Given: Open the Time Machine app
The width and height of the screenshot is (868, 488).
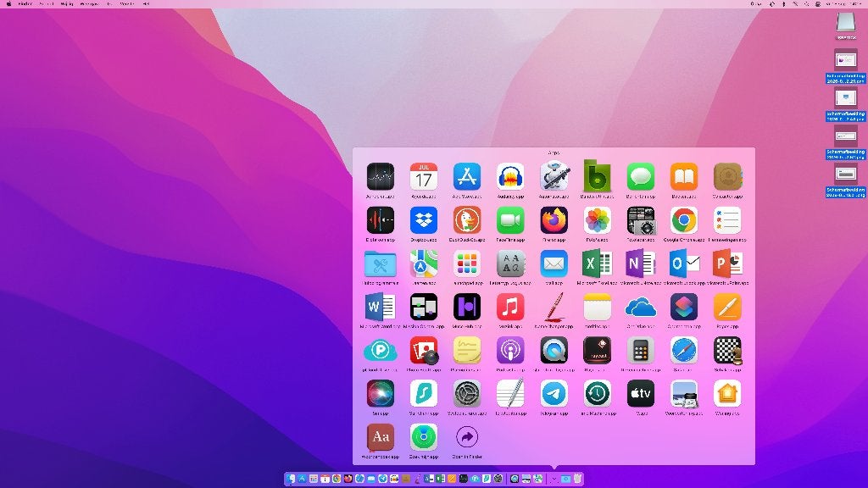Looking at the screenshot, I should click(597, 394).
